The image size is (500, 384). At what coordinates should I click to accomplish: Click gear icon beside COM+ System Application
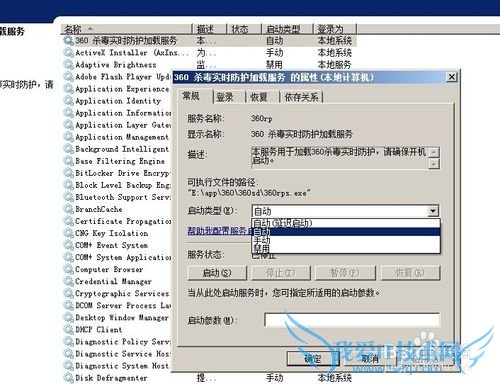click(69, 257)
